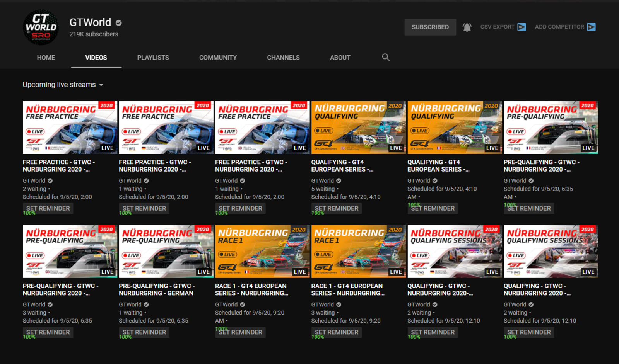Click the ADD COMPETITOR button
619x364 pixels.
click(565, 27)
